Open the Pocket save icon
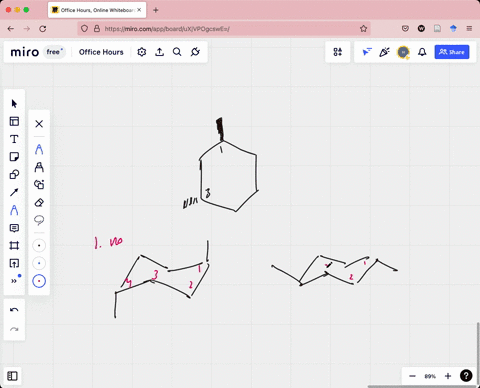 pos(405,29)
